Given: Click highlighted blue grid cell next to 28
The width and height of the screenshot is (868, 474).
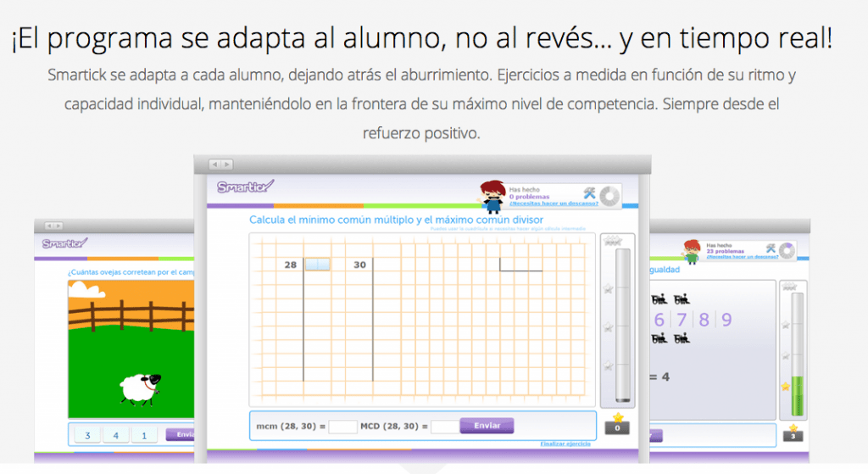Looking at the screenshot, I should pos(318,265).
